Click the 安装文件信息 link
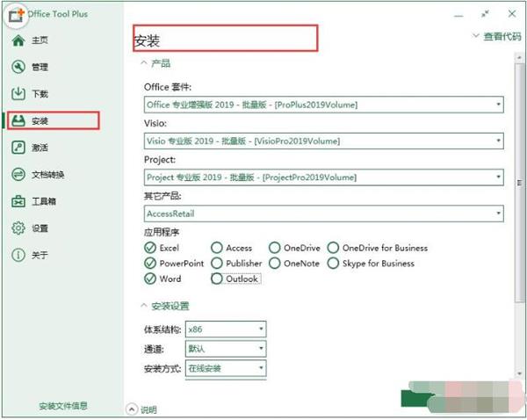Viewport: 527px width, 420px height. [x=63, y=406]
